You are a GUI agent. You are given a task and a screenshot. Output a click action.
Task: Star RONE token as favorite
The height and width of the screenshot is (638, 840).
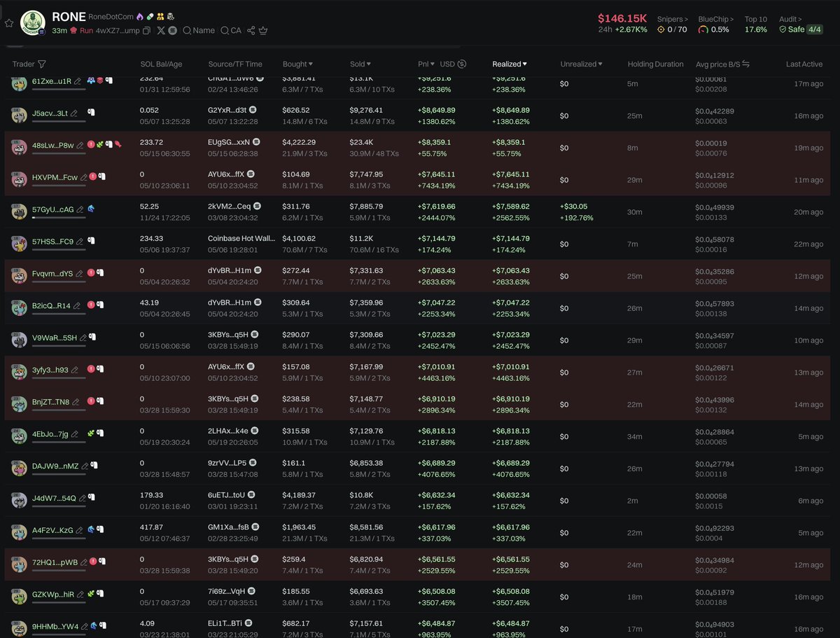[x=9, y=23]
